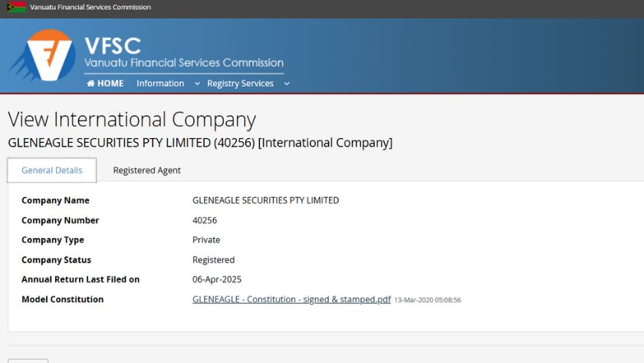The height and width of the screenshot is (363, 644).
Task: Click the GLENEAGLE SECURITIES PTY LIMITED name value
Action: click(x=265, y=200)
